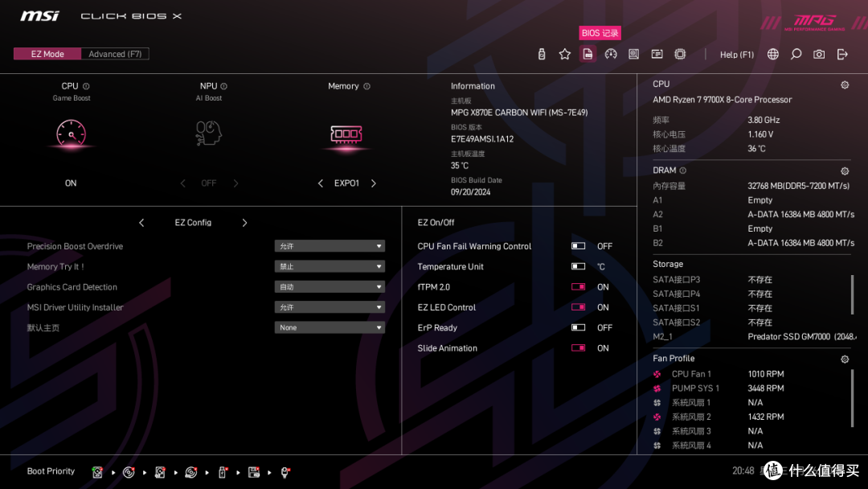
Task: Toggle CPU Fan Fail Warning Control switch
Action: pos(578,246)
